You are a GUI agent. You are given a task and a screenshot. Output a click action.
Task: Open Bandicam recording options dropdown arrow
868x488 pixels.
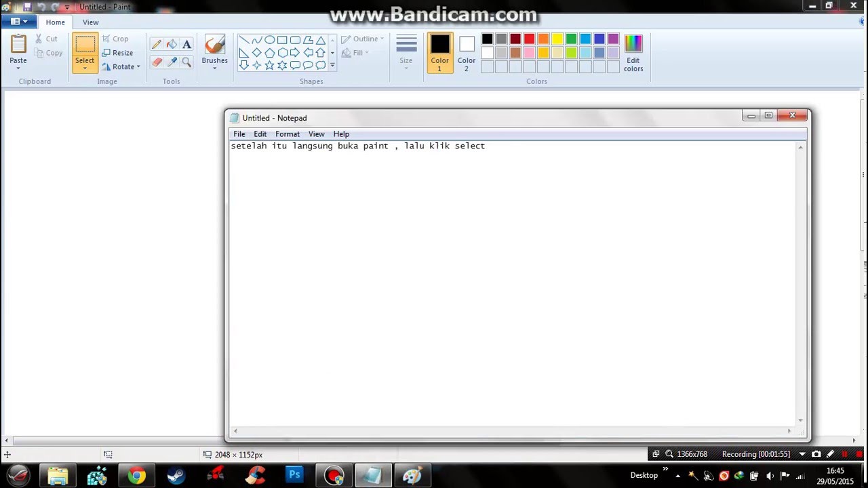click(802, 454)
